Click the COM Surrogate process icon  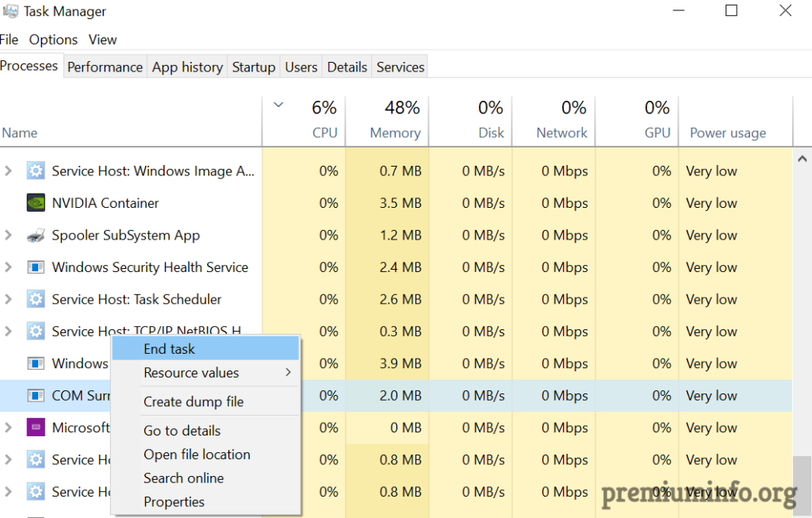36,396
